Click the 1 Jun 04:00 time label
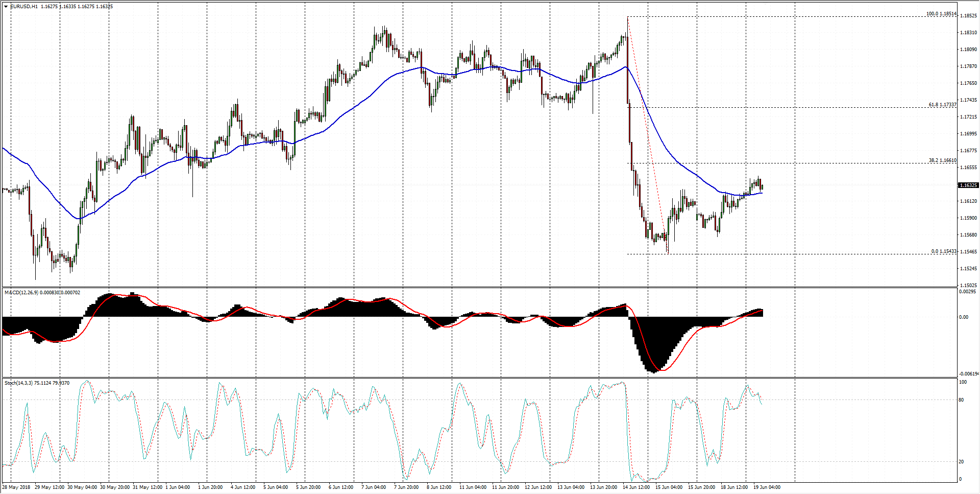The image size is (980, 494). coord(178,487)
